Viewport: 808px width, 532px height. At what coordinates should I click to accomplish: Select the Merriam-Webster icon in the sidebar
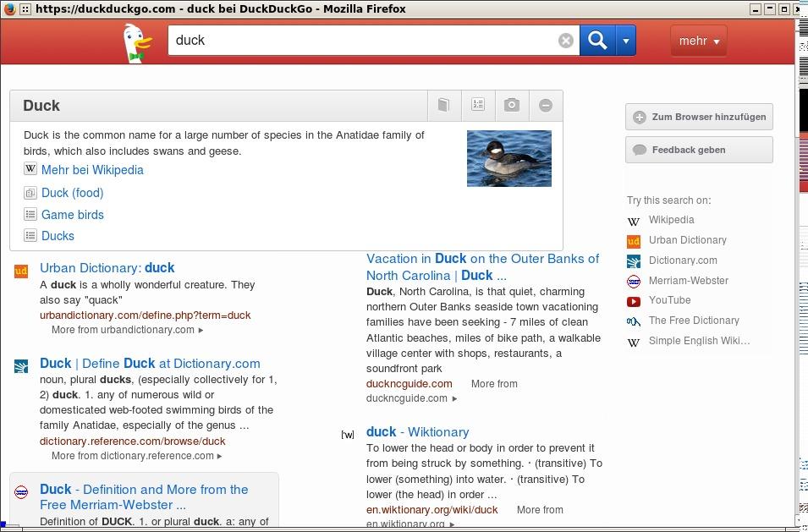tap(633, 280)
